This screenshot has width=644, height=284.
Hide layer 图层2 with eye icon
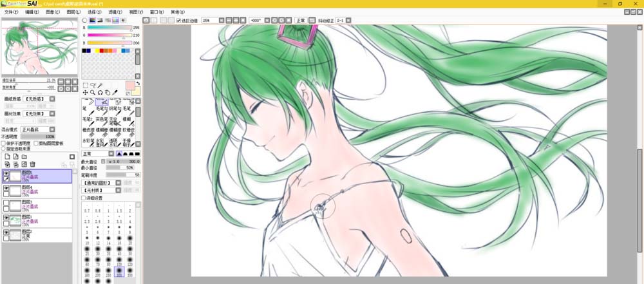point(6,232)
